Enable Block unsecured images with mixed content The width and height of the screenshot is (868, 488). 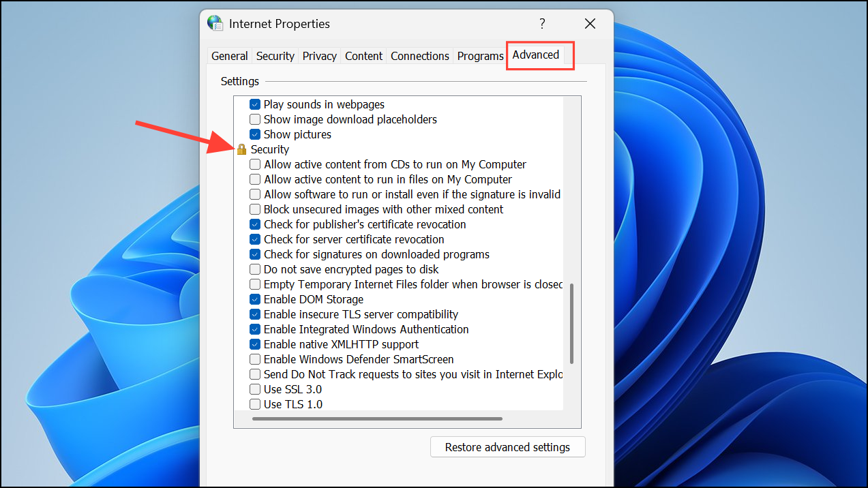click(x=255, y=209)
